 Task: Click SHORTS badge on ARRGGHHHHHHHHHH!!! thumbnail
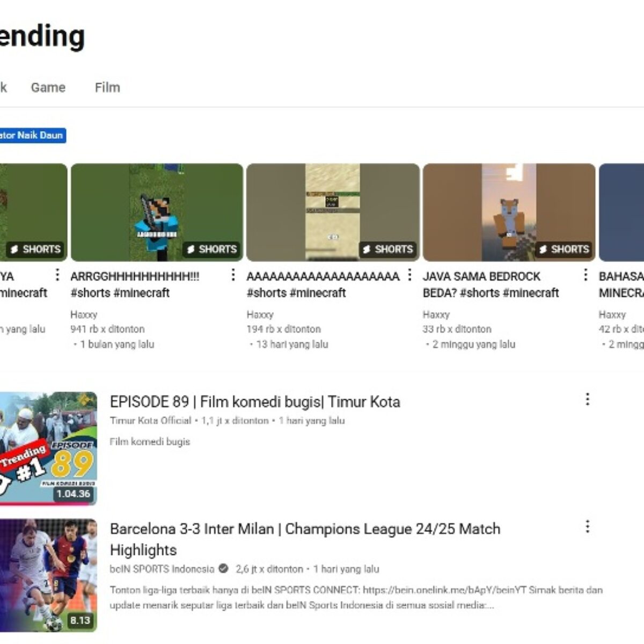pos(211,249)
